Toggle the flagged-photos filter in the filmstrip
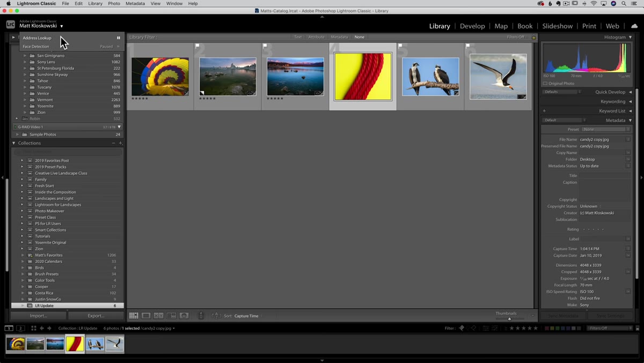The image size is (644, 363). [x=462, y=328]
